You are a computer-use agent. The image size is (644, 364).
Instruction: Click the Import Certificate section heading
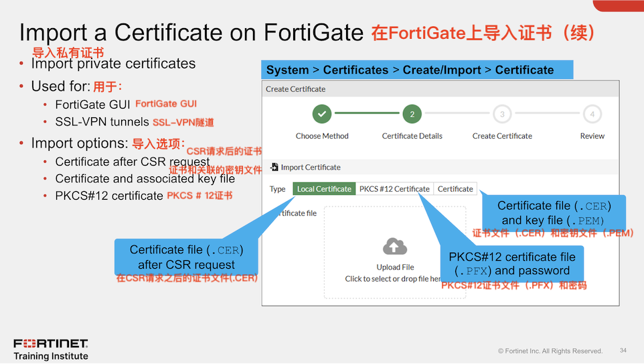(311, 168)
